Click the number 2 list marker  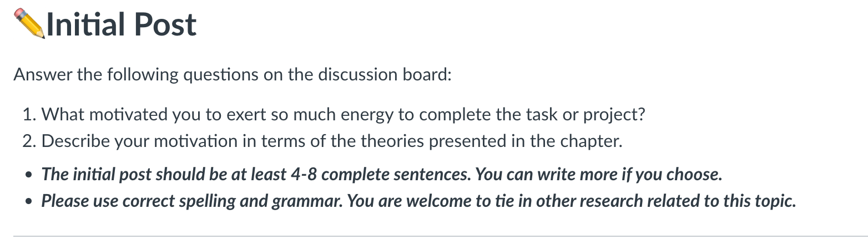(29, 141)
